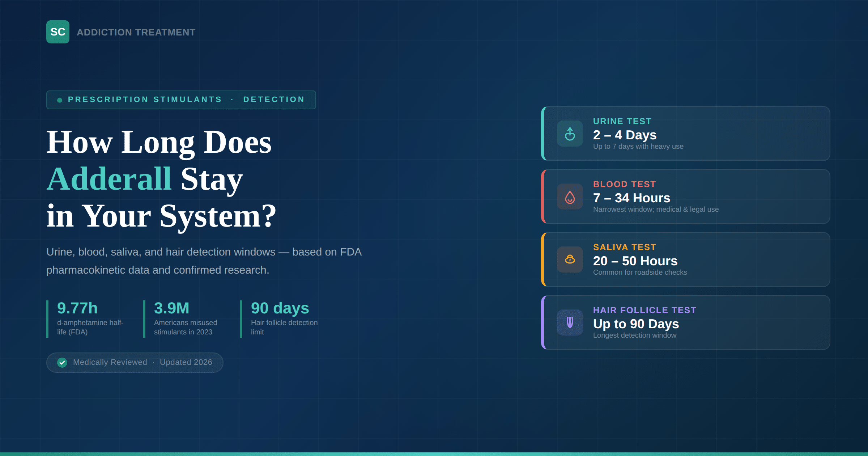Click 'Hair follicle detection limit' caption
The height and width of the screenshot is (456, 868).
pyautogui.click(x=284, y=327)
